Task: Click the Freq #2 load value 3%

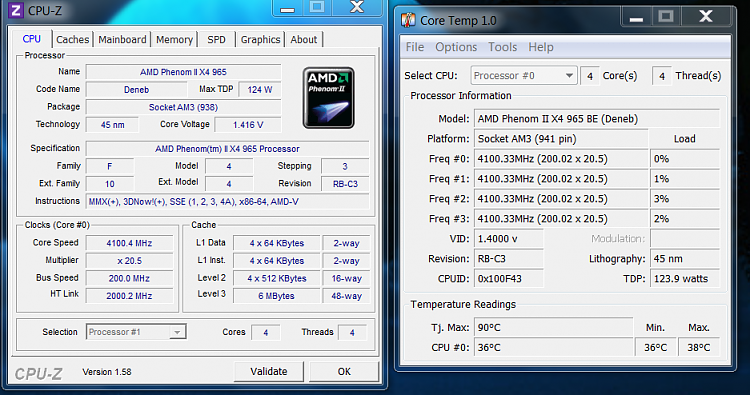Action: [684, 199]
